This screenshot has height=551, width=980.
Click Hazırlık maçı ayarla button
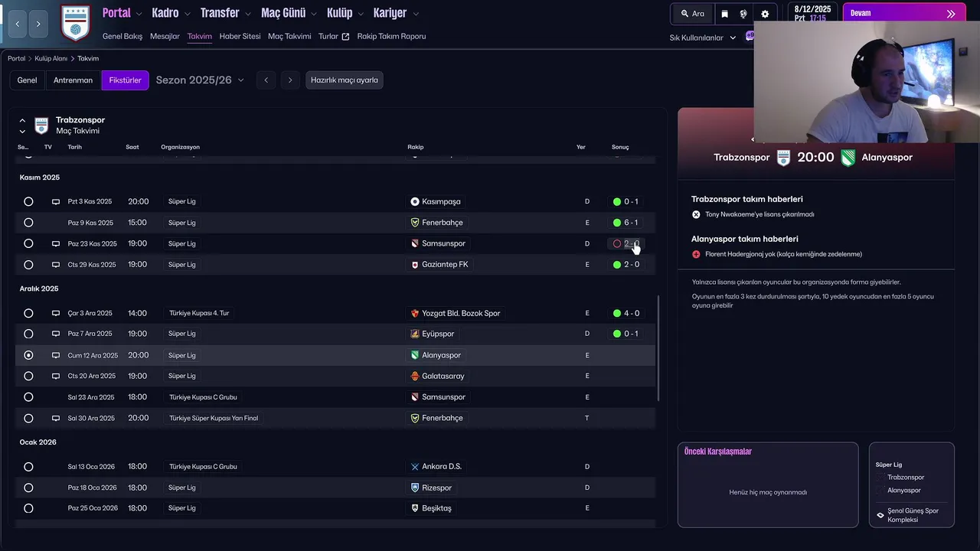345,80
